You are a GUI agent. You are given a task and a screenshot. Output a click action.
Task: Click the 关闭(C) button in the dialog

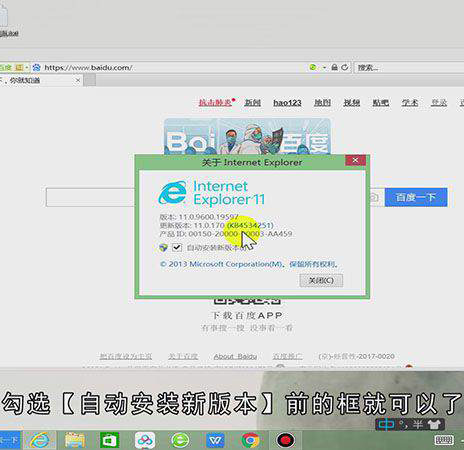click(x=321, y=280)
